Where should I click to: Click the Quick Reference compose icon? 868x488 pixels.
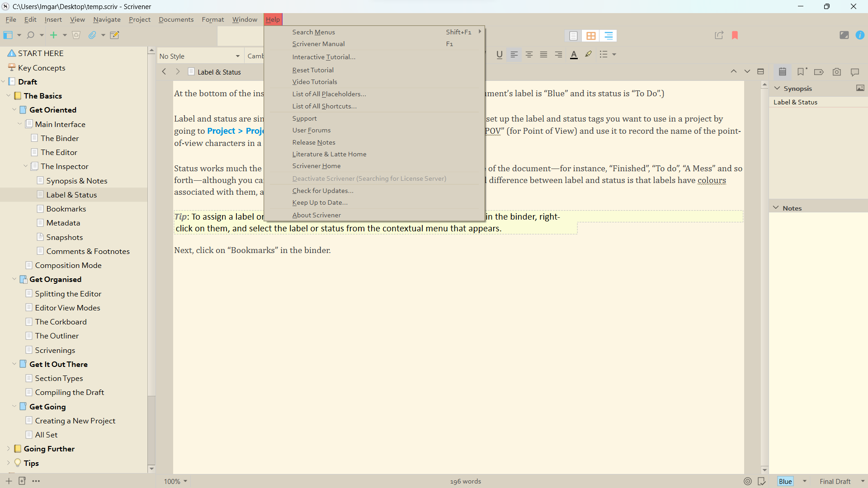(x=114, y=35)
